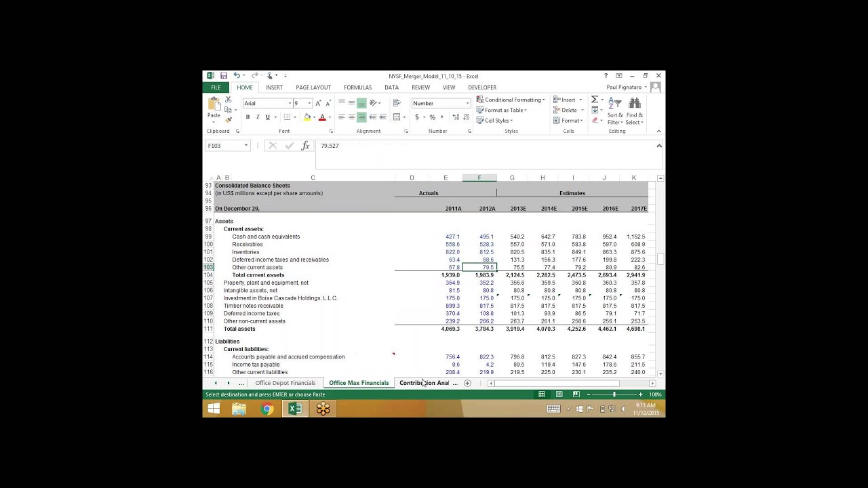This screenshot has width=868, height=488.
Task: Switch to the PAGE LAYOUT tab
Action: 313,87
